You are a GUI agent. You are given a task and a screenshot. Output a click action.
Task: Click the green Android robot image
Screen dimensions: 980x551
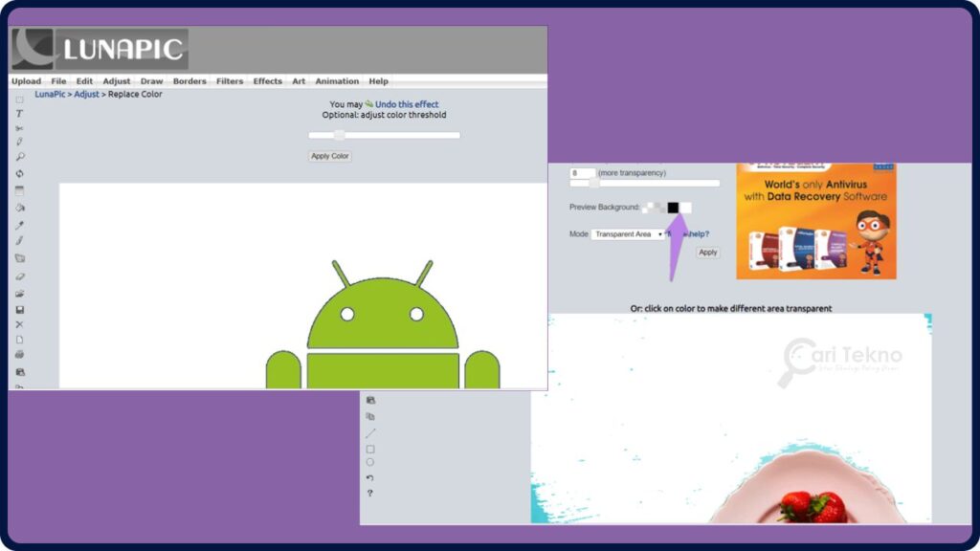click(x=383, y=324)
